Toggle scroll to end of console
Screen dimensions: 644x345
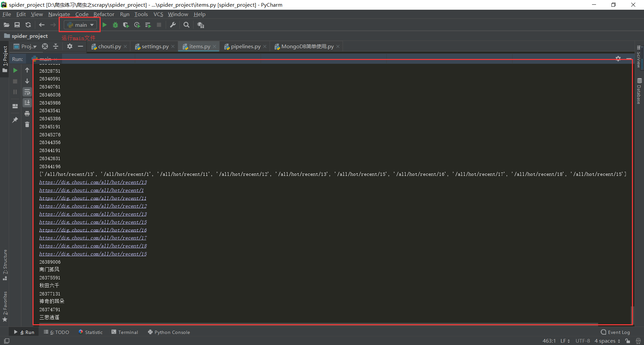pyautogui.click(x=27, y=102)
